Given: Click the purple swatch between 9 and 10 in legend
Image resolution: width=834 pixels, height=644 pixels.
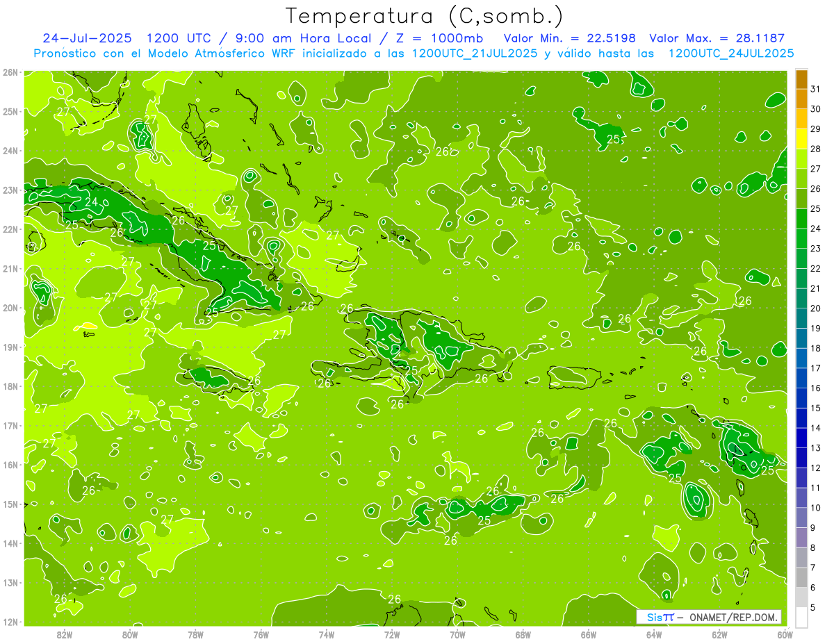Looking at the screenshot, I should 801,518.
